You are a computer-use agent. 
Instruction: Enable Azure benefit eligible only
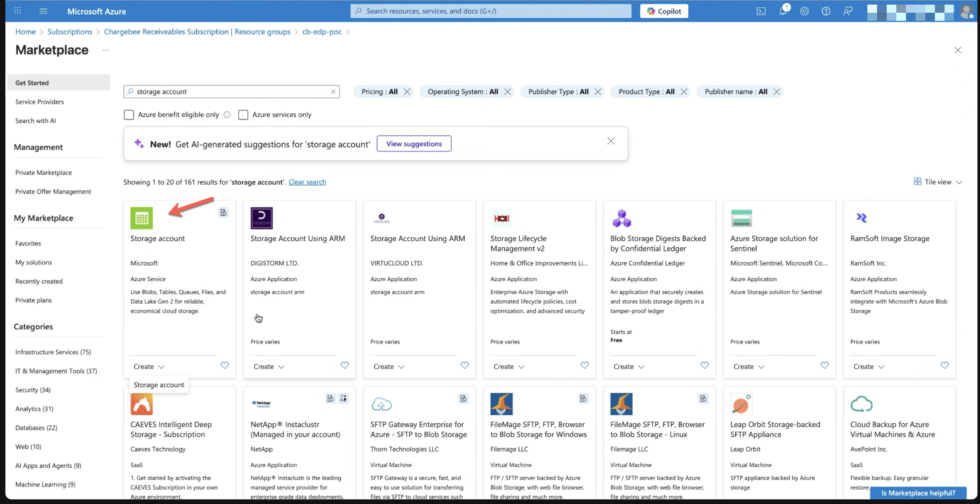(129, 115)
